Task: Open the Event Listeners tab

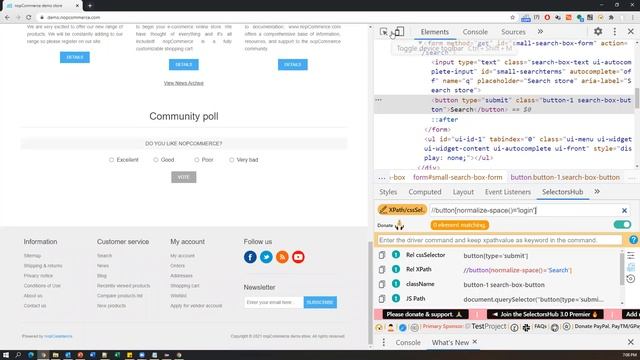Action: coord(508,192)
